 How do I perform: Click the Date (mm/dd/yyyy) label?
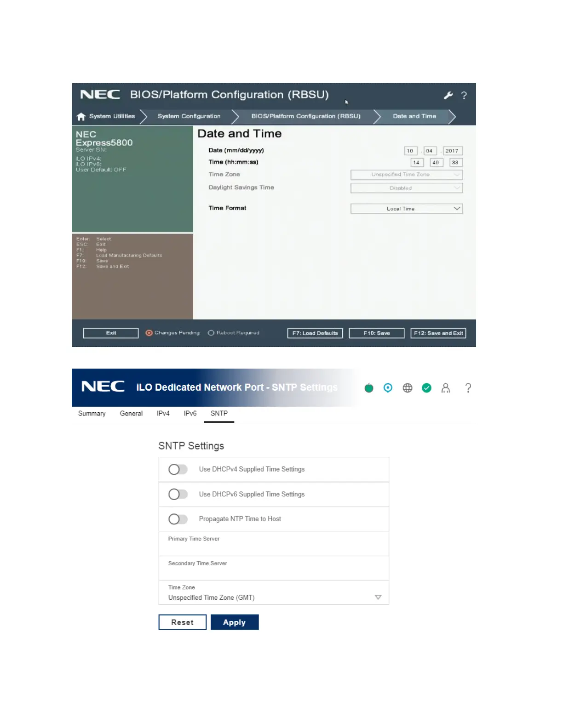(x=236, y=150)
